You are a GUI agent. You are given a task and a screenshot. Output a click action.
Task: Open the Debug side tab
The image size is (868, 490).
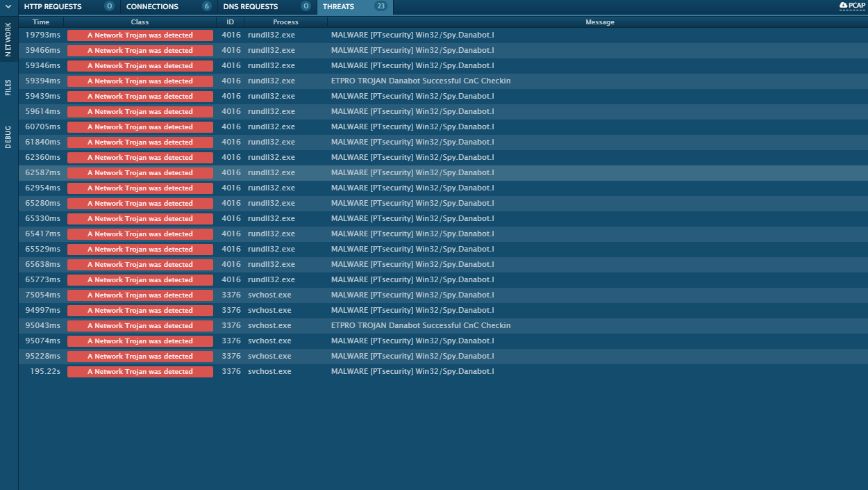pos(8,137)
